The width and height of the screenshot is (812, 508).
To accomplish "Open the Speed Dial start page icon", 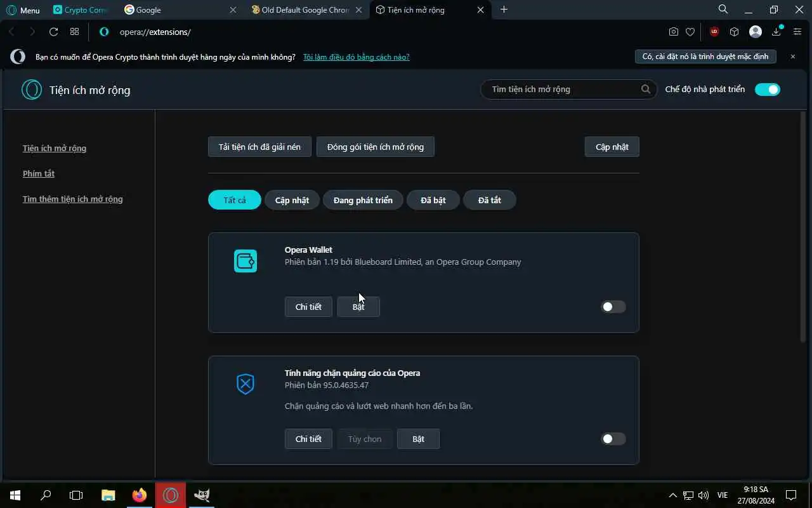I will [74, 32].
